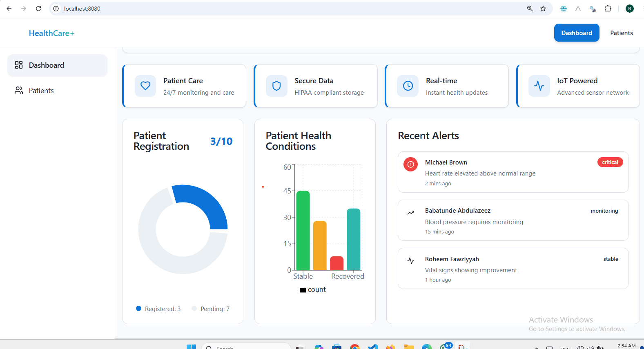This screenshot has height=349, width=644.
Task: Open Patients in the left sidebar
Action: 41,91
